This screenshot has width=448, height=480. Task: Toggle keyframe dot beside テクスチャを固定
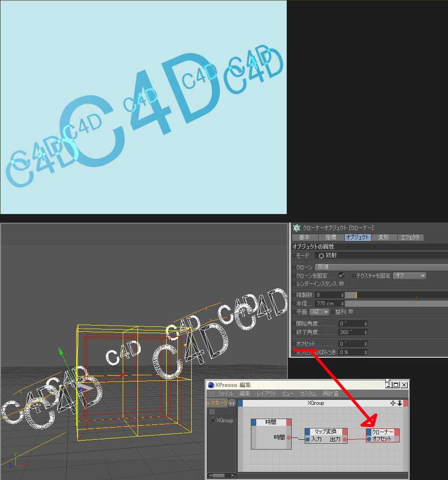point(354,275)
